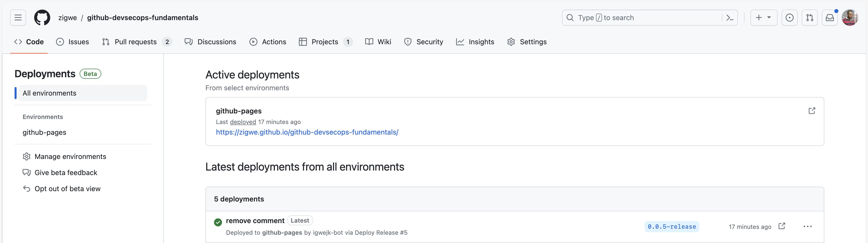Open the create new plus button
The height and width of the screenshot is (243, 868).
[758, 18]
